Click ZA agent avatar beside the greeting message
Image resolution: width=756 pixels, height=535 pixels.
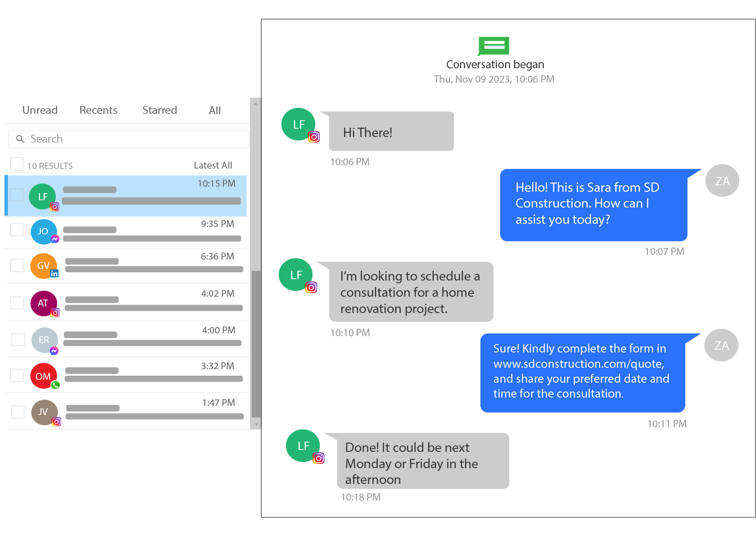point(722,181)
